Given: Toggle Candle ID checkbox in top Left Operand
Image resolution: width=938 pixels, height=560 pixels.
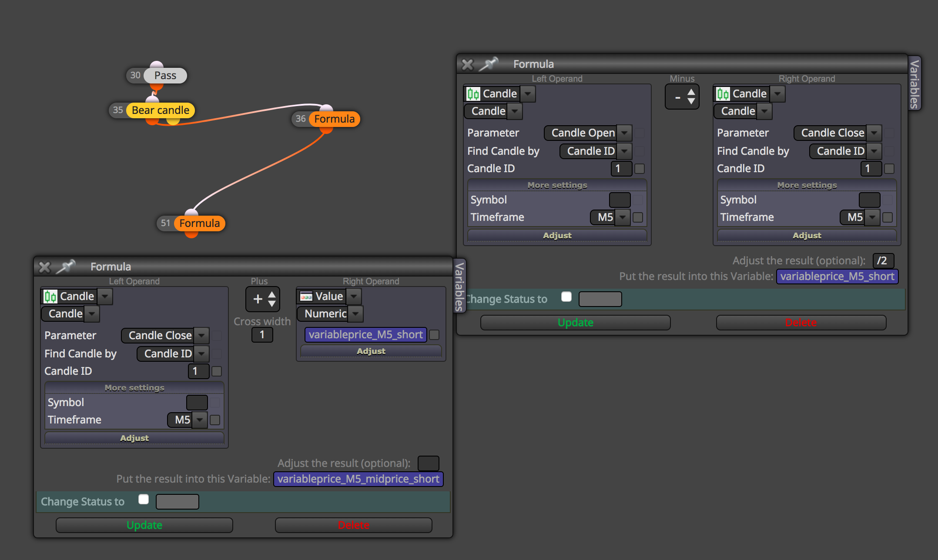Looking at the screenshot, I should coord(640,169).
